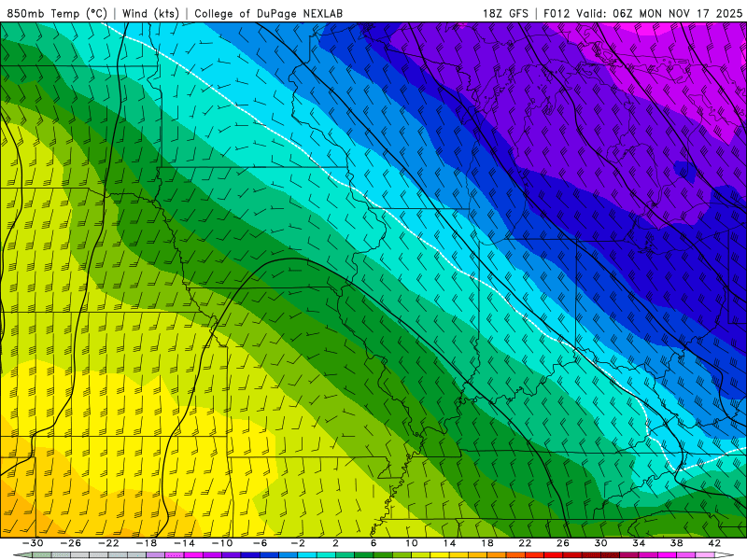
Task: Click the -22 colorbar label
Action: (108, 543)
